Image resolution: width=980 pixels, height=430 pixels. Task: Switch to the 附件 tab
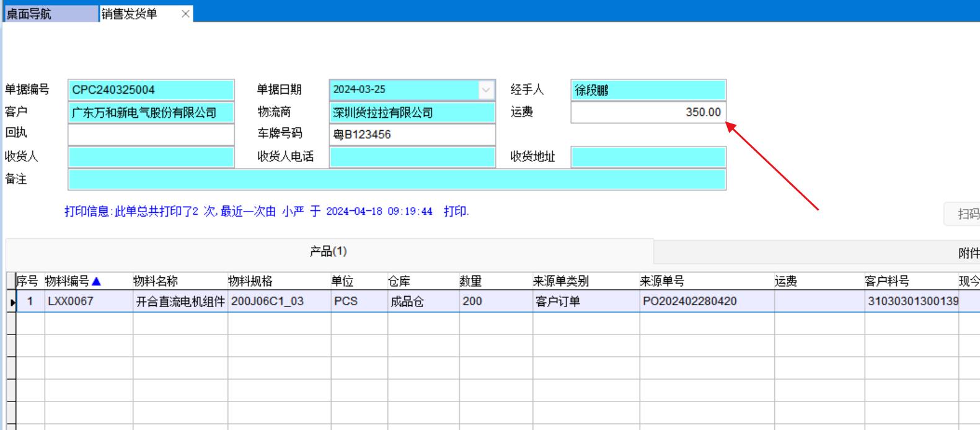tap(967, 253)
